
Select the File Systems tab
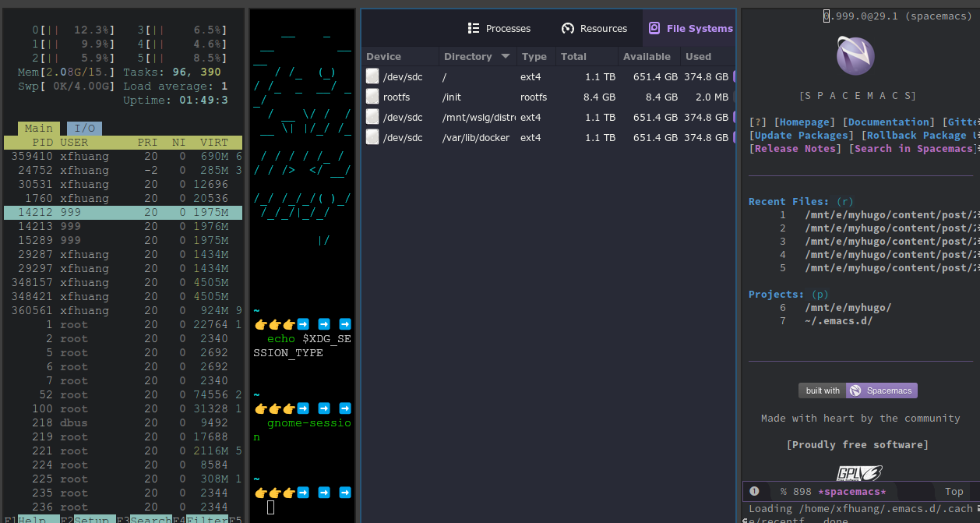tap(690, 28)
